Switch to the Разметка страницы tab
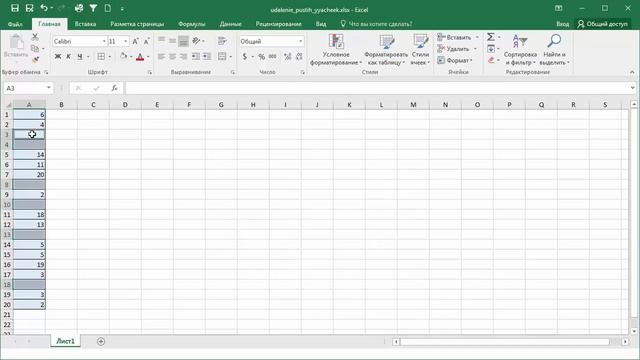The width and height of the screenshot is (640, 360). click(137, 24)
